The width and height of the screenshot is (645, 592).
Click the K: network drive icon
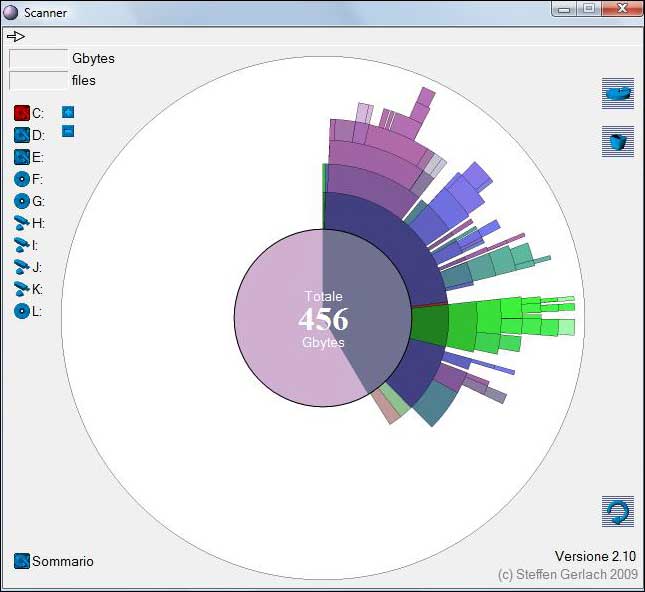[22, 289]
